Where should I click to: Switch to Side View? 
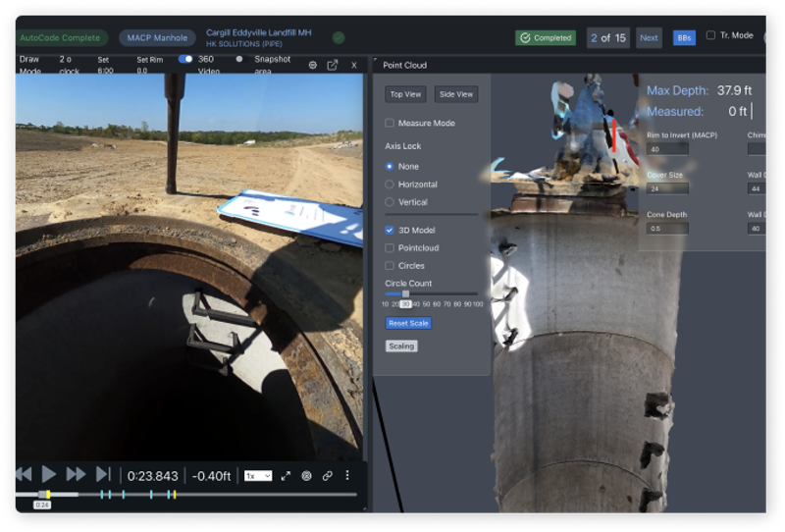point(456,94)
